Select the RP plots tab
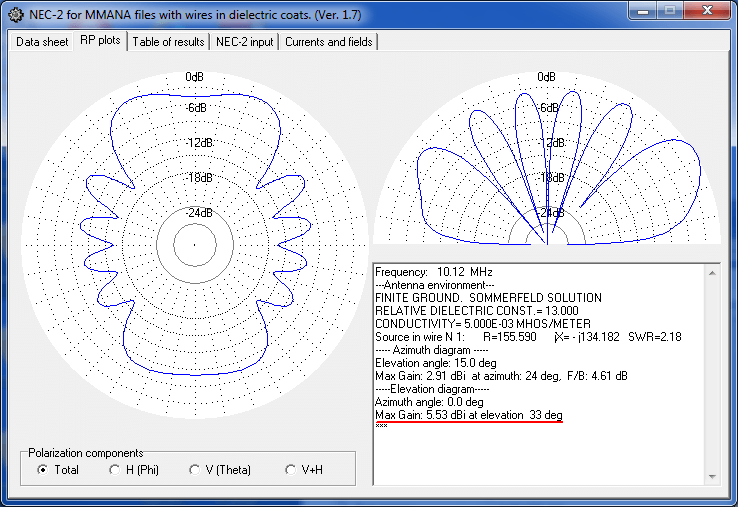Viewport: 738px width, 507px height. (100, 41)
